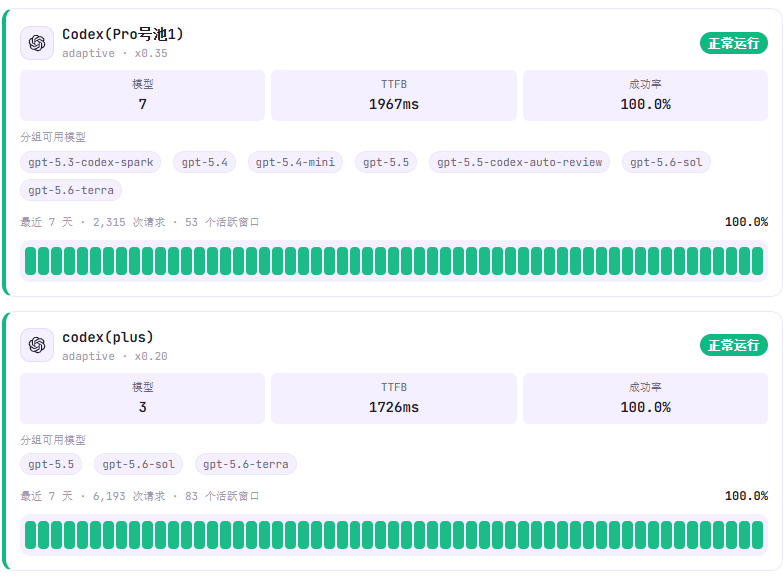Image resolution: width=783 pixels, height=588 pixels.
Task: Click the adaptive · x0.35 subtitle
Action: coord(114,53)
